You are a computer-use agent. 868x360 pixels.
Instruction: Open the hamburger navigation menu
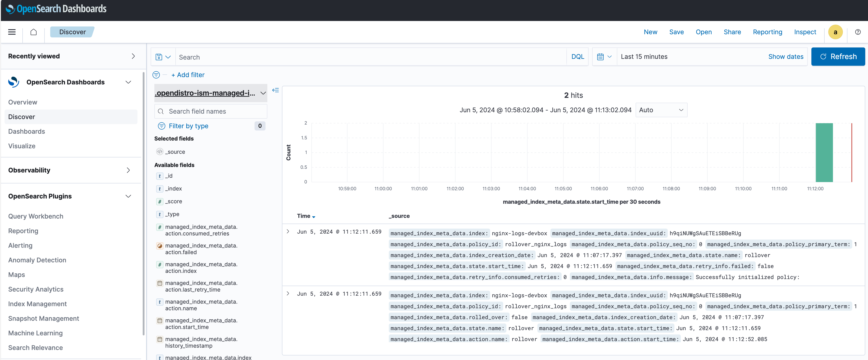[12, 32]
